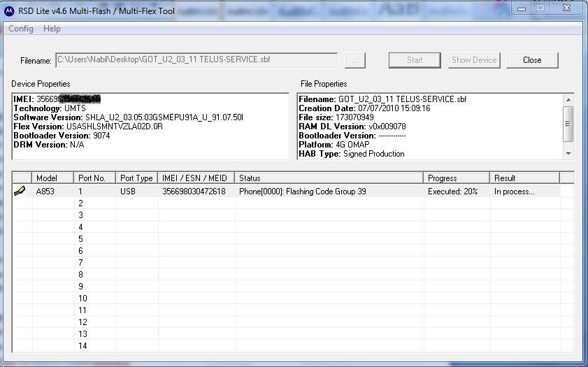Click the phone device icon in row 1
The width and height of the screenshot is (588, 367).
(x=20, y=191)
